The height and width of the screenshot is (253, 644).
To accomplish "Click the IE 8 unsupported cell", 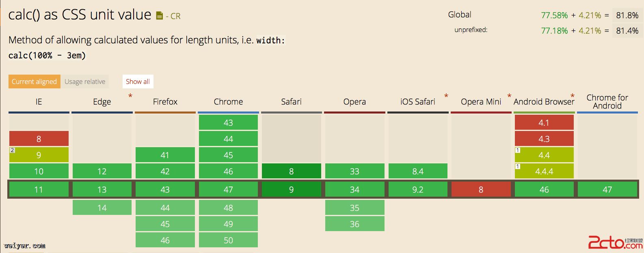I will pos(39,139).
